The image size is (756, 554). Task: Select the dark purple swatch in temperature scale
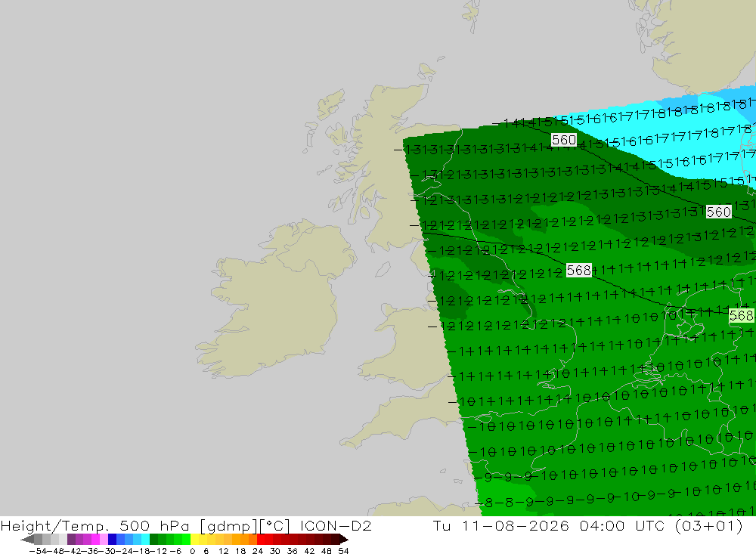(x=71, y=539)
